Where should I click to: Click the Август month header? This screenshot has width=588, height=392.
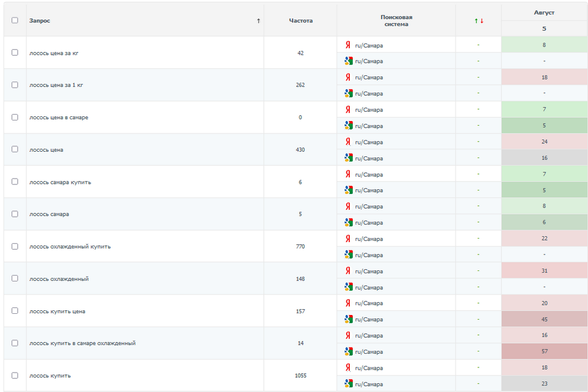[x=544, y=12]
